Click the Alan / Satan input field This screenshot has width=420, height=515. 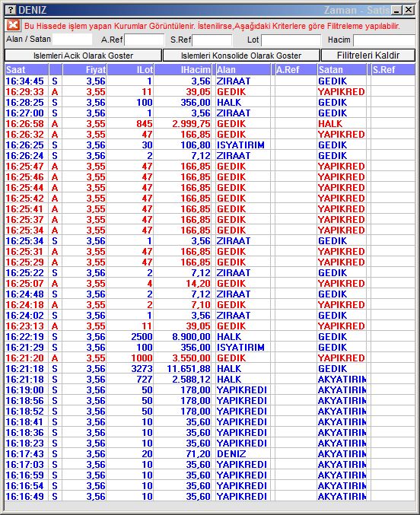72,40
